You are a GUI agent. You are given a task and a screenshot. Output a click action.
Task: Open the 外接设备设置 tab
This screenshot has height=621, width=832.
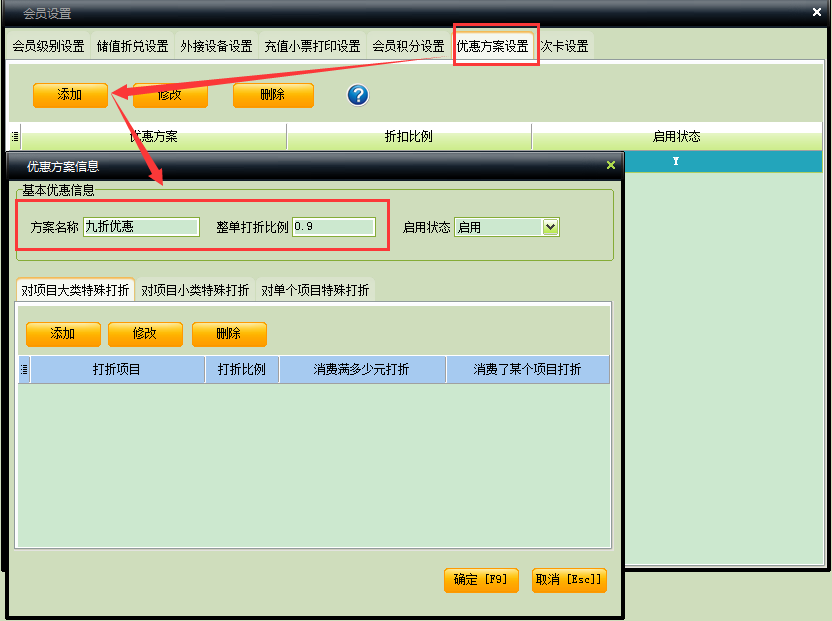coord(216,47)
